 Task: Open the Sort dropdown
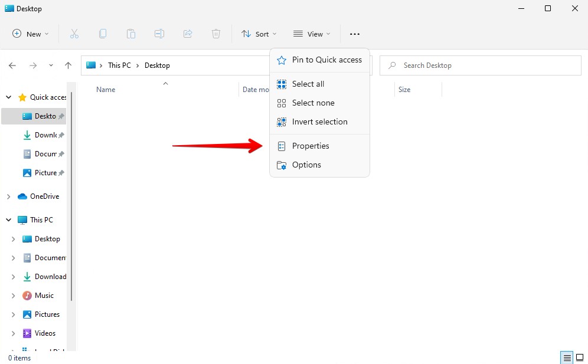259,34
